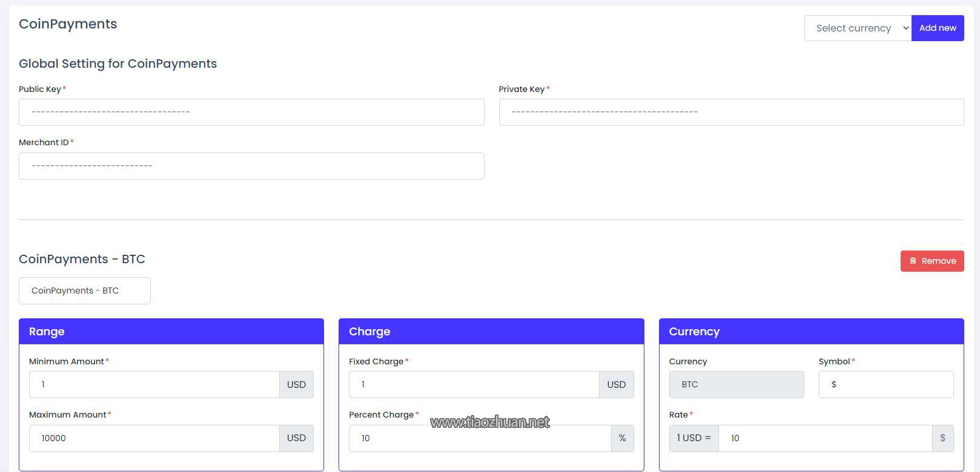The image size is (980, 472).
Task: Click the Minimum Amount label
Action: click(67, 361)
